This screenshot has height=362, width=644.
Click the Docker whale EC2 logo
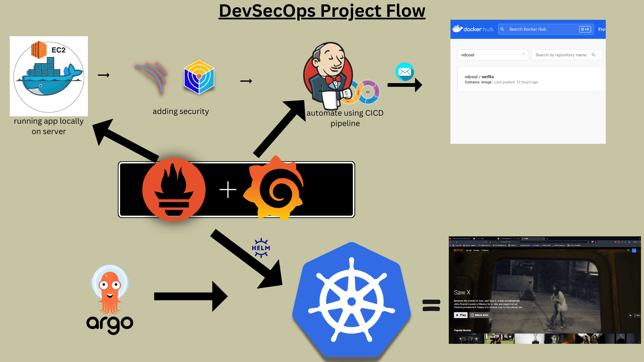(49, 76)
